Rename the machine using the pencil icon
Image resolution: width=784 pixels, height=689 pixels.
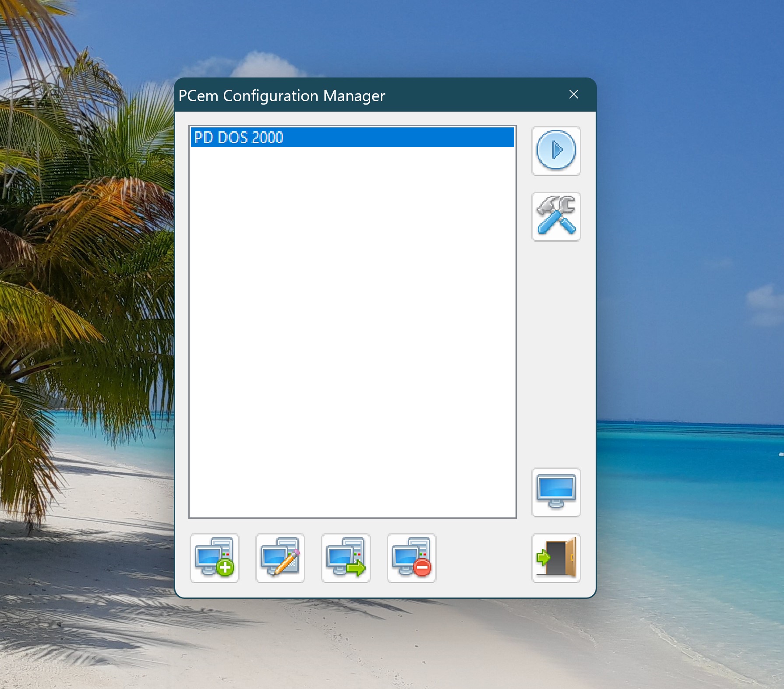[x=280, y=558]
